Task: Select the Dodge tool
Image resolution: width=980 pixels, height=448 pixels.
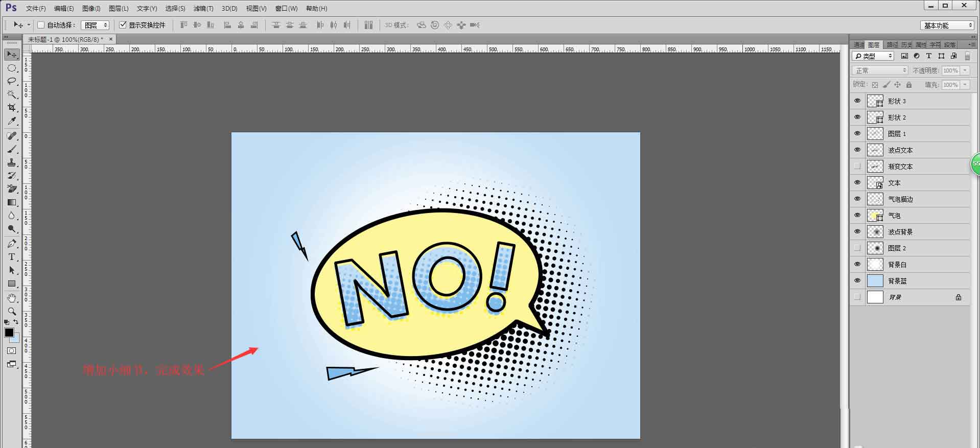Action: [12, 229]
